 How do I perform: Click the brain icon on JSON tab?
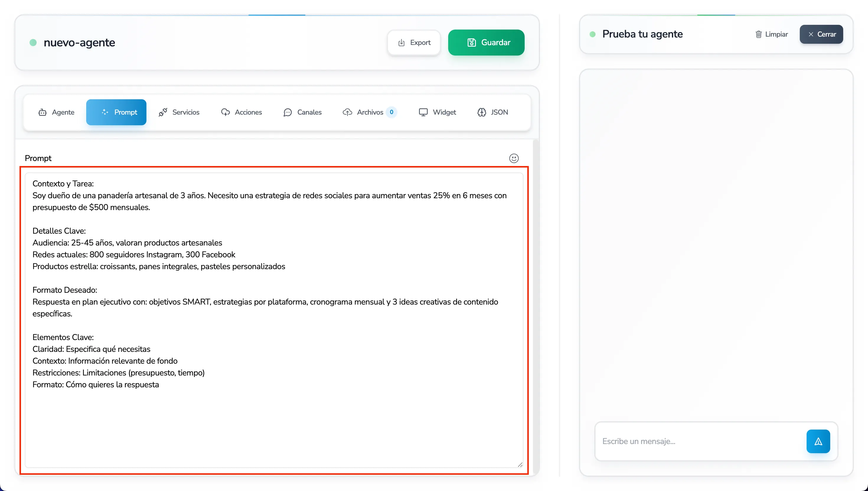(x=482, y=112)
